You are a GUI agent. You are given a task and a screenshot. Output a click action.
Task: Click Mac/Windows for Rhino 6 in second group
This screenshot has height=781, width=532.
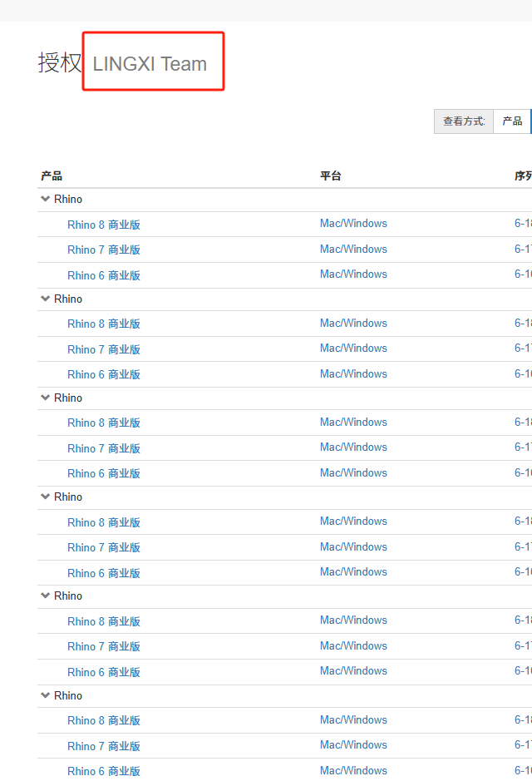[353, 373]
